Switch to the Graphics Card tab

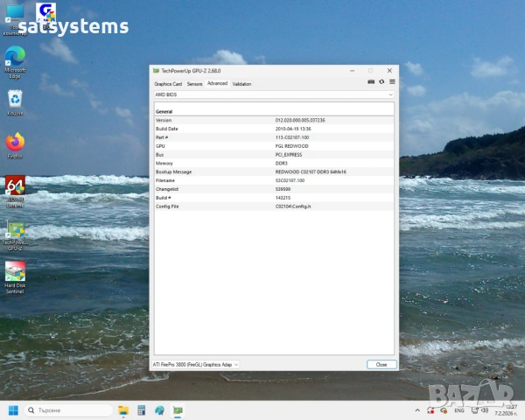168,84
